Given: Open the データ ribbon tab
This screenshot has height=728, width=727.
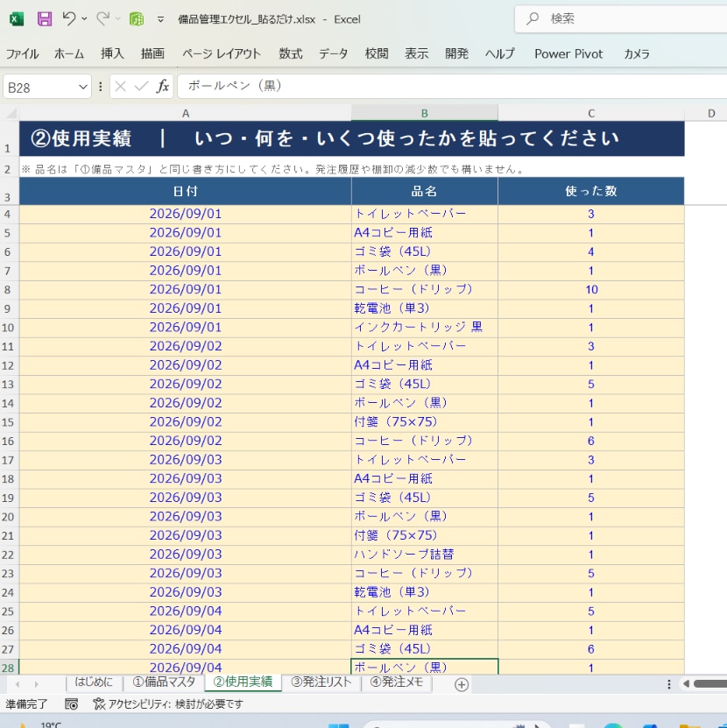Looking at the screenshot, I should 333,53.
